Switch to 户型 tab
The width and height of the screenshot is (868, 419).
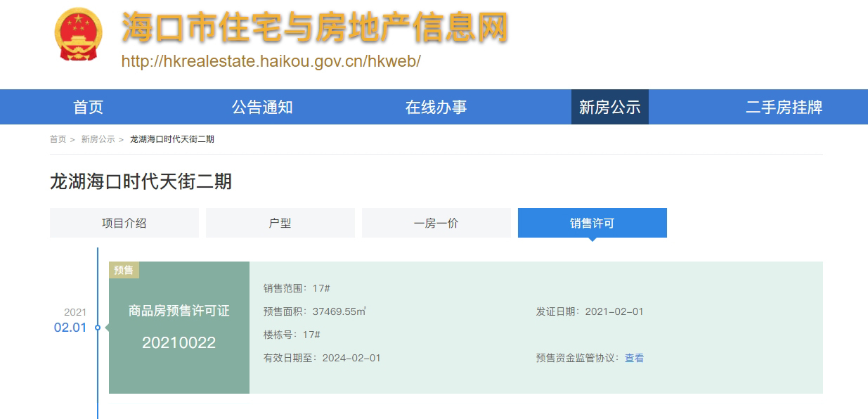280,223
